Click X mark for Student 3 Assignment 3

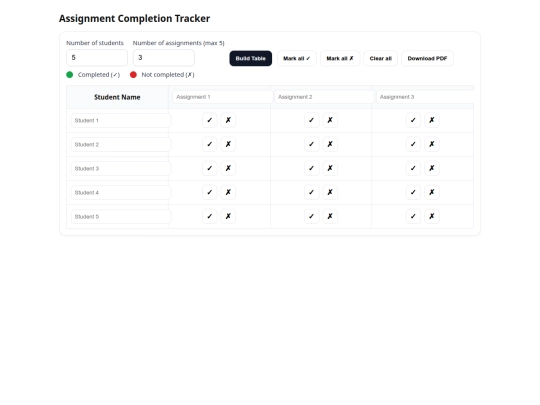[432, 168]
